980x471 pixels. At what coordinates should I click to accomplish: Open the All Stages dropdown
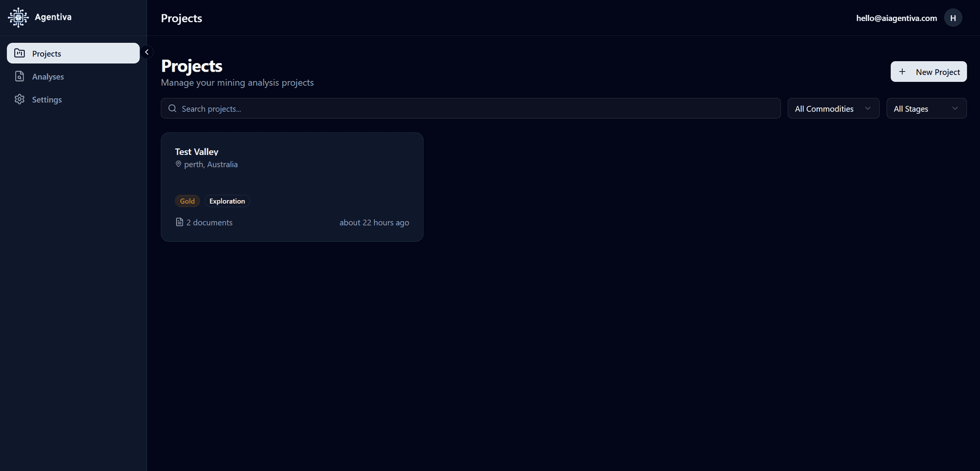[x=926, y=108]
